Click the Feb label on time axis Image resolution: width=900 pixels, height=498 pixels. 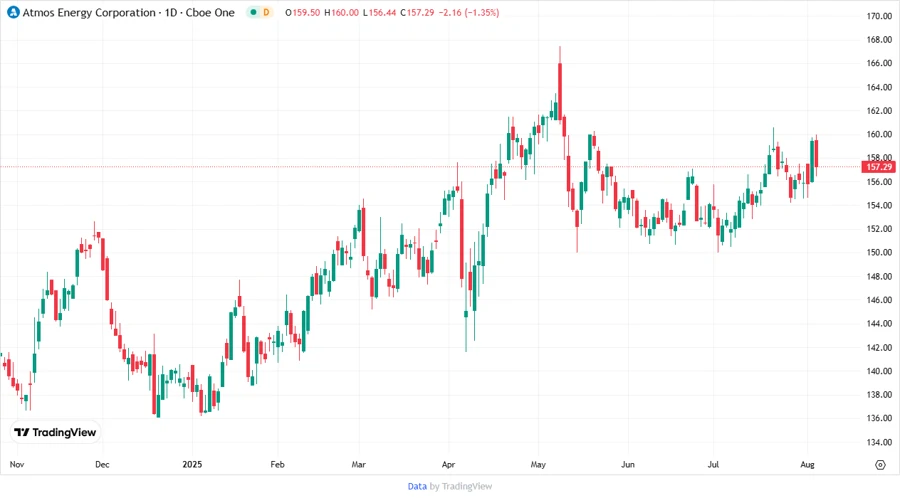(x=277, y=464)
